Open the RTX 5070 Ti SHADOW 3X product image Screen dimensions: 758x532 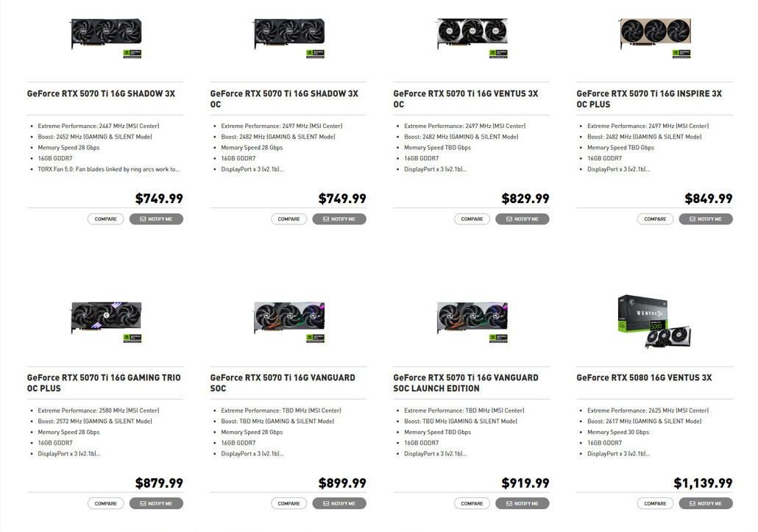click(x=106, y=38)
